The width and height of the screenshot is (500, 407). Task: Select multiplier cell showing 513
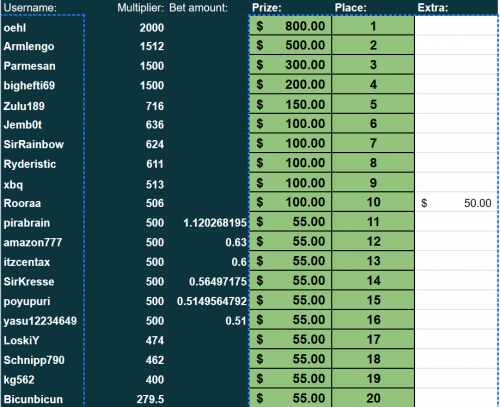[125, 183]
